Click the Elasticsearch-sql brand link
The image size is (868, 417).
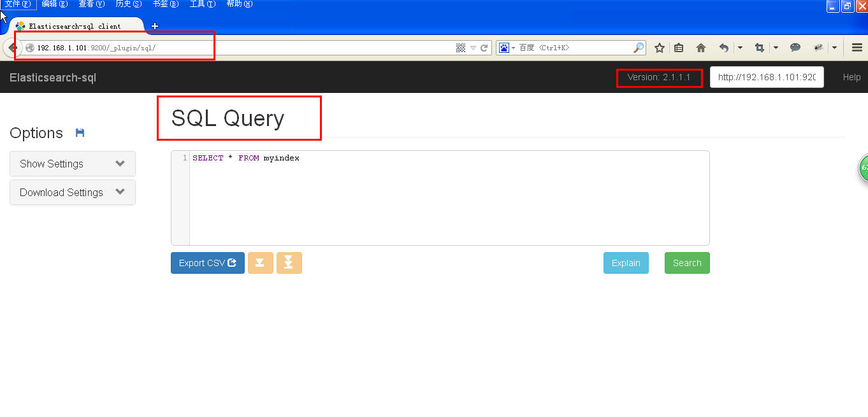click(53, 78)
